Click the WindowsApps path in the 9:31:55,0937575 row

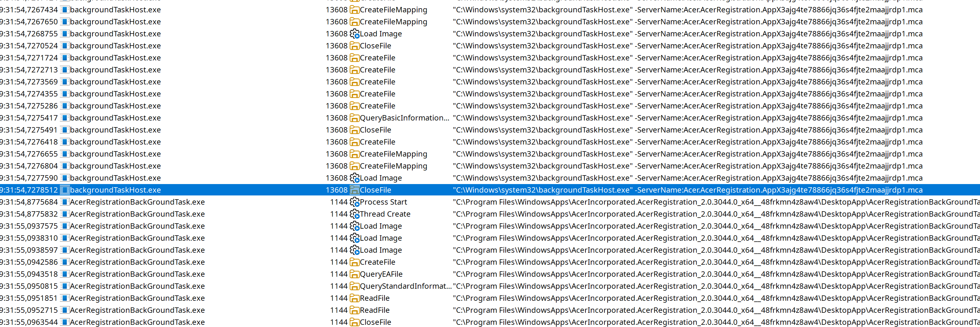(716, 226)
